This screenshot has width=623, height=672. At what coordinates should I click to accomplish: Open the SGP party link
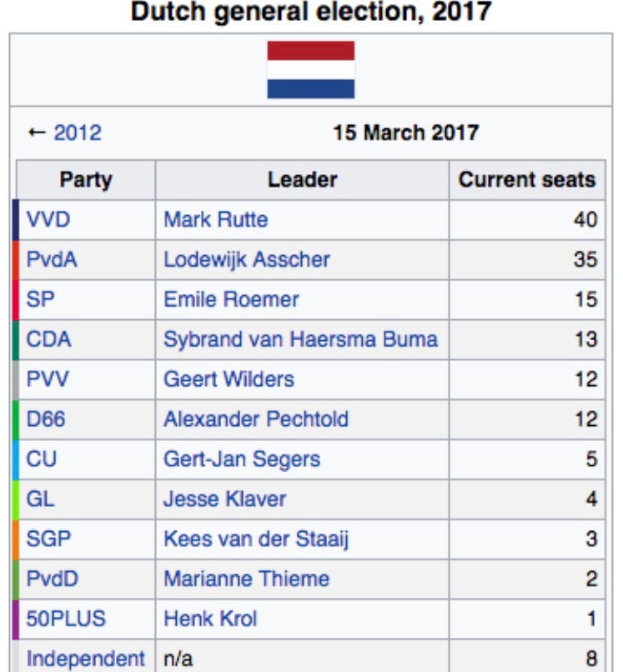[x=48, y=539]
